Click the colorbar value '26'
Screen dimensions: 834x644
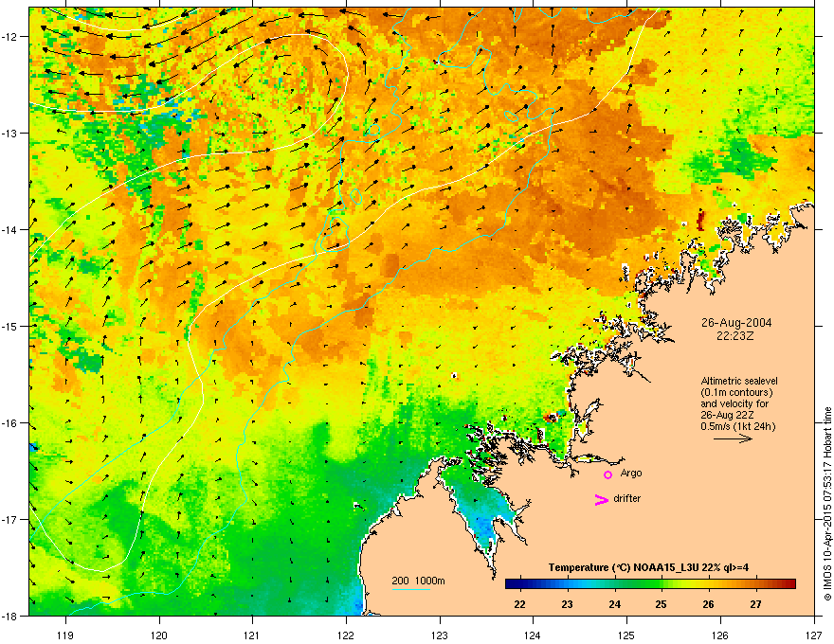click(708, 604)
